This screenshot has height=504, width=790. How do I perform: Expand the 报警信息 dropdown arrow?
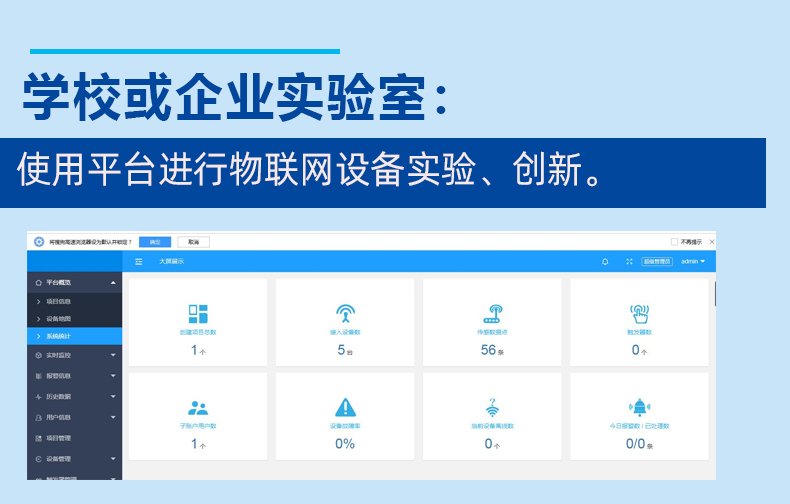(x=113, y=376)
